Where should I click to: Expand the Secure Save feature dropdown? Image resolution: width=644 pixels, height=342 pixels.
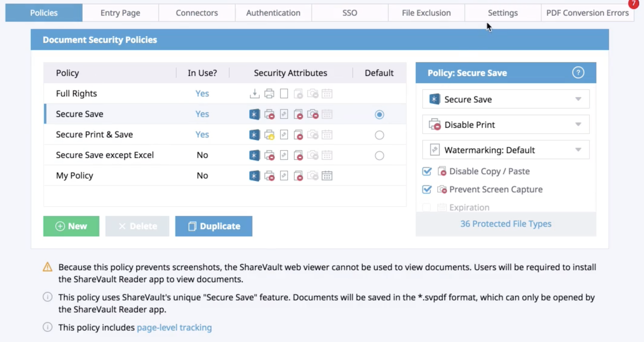tap(578, 99)
